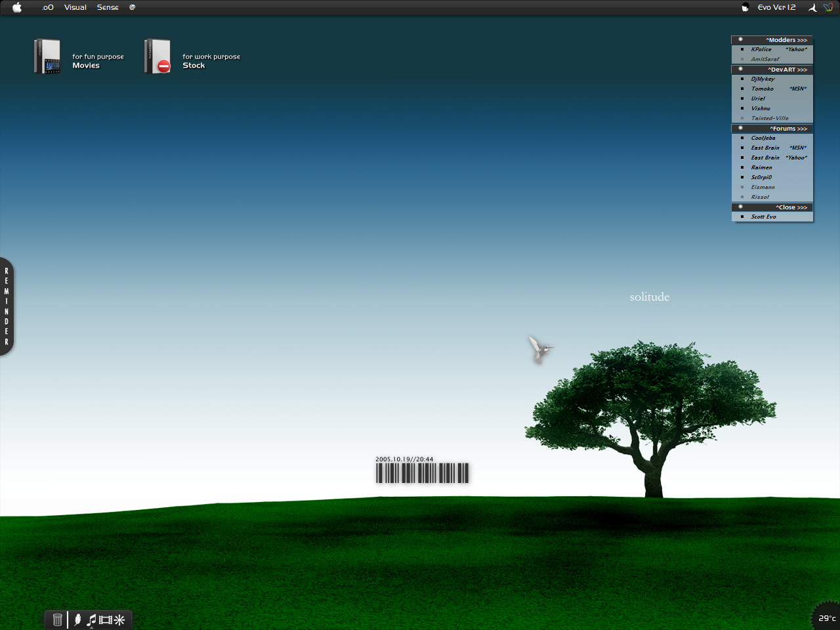Select offline contact Rissol
Image resolution: width=840 pixels, height=630 pixels.
tap(760, 197)
